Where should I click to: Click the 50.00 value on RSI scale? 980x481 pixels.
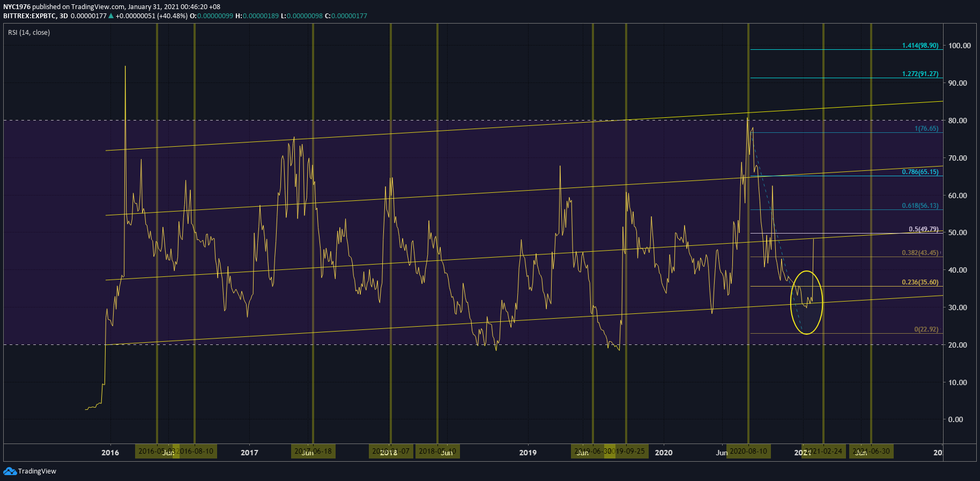(x=957, y=232)
